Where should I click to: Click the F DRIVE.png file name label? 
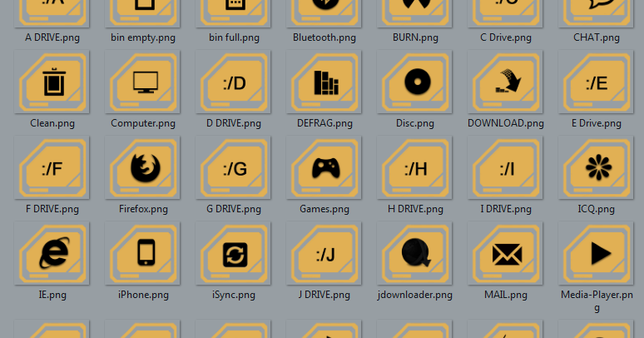pyautogui.click(x=52, y=209)
